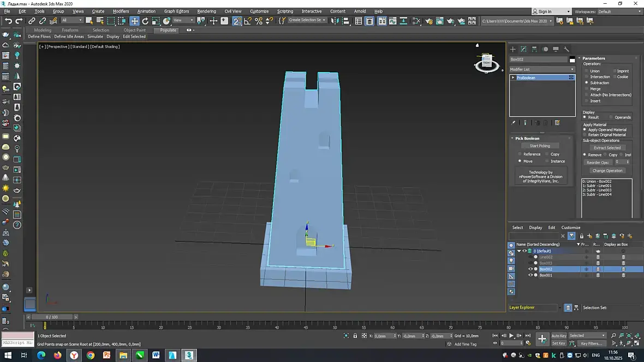The image size is (644, 362).
Task: Click the Mirror tool icon
Action: (x=335, y=21)
